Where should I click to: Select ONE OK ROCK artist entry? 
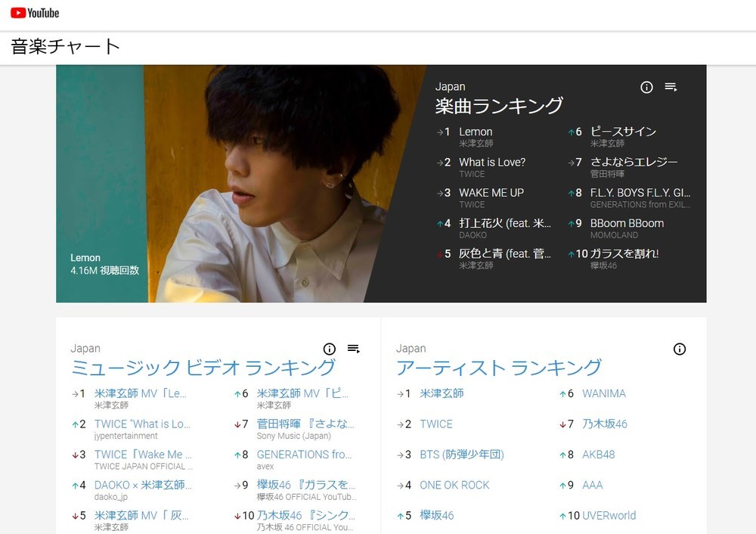[x=454, y=485]
